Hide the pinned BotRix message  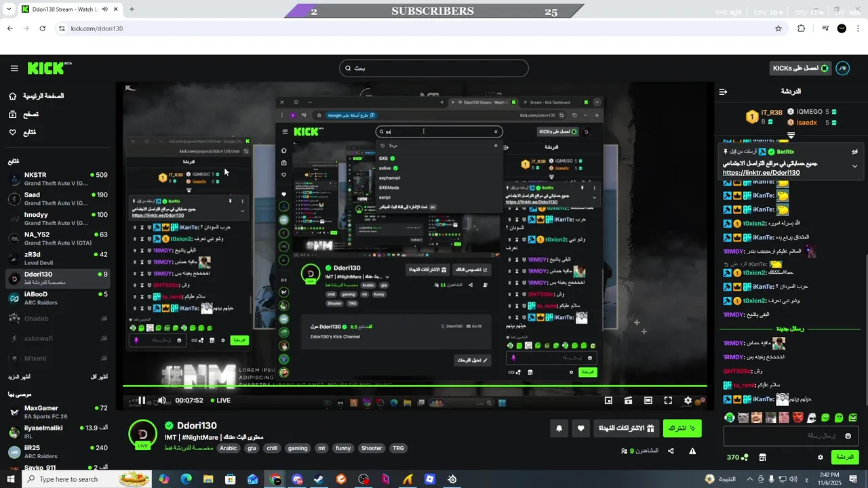854,152
